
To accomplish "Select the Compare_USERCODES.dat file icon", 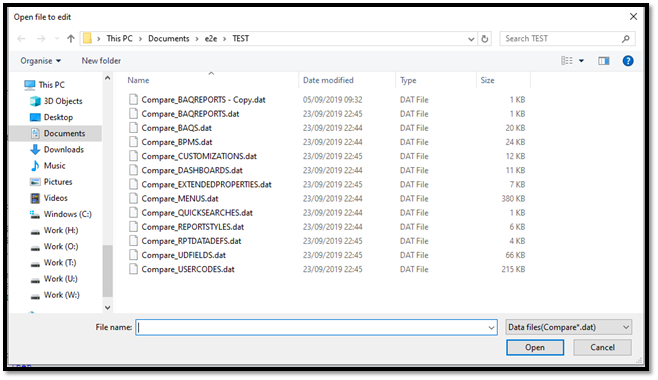I will (x=133, y=269).
